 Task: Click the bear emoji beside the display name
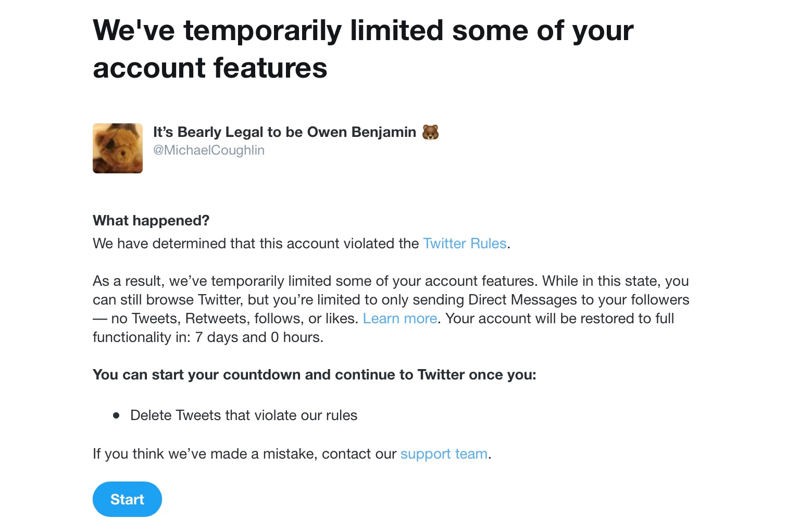[x=430, y=132]
